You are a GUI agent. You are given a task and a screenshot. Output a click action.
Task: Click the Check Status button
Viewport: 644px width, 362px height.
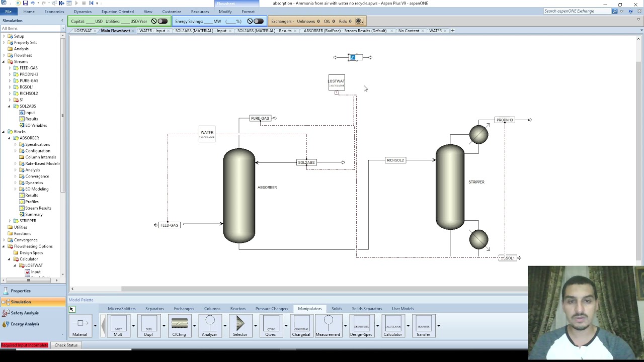point(66,345)
